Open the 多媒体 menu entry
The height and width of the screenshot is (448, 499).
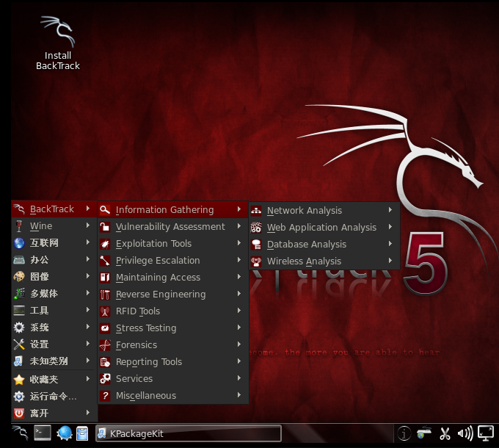(x=54, y=294)
